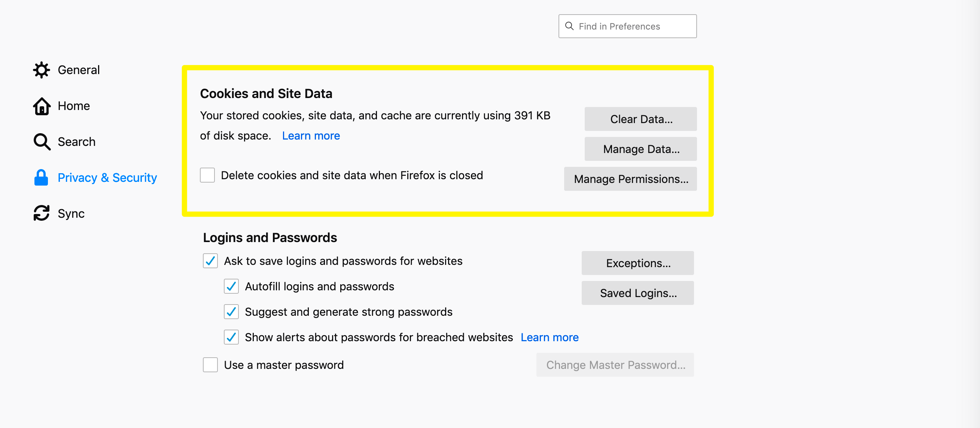Switch to the Sync preferences section
Screen dimensions: 980x428
(71, 213)
